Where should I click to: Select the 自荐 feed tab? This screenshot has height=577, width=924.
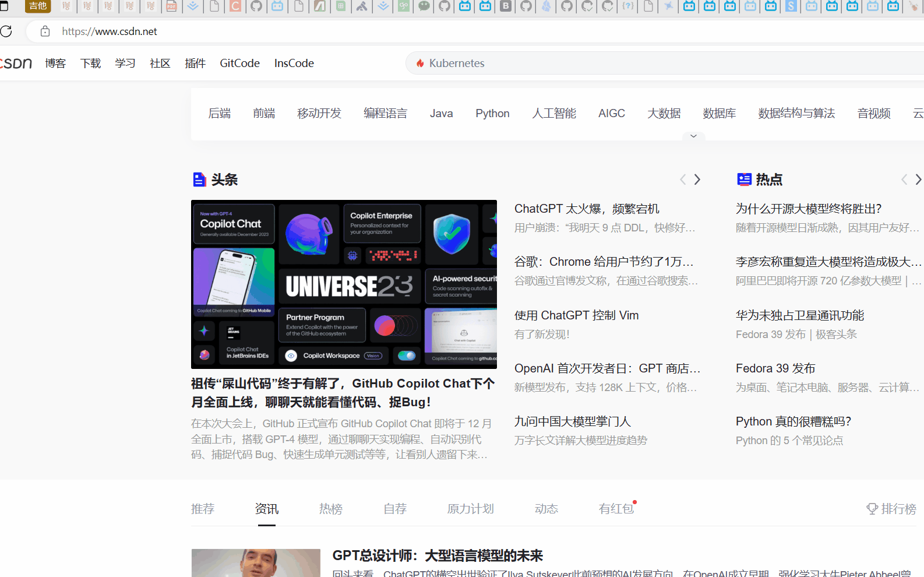pos(395,509)
